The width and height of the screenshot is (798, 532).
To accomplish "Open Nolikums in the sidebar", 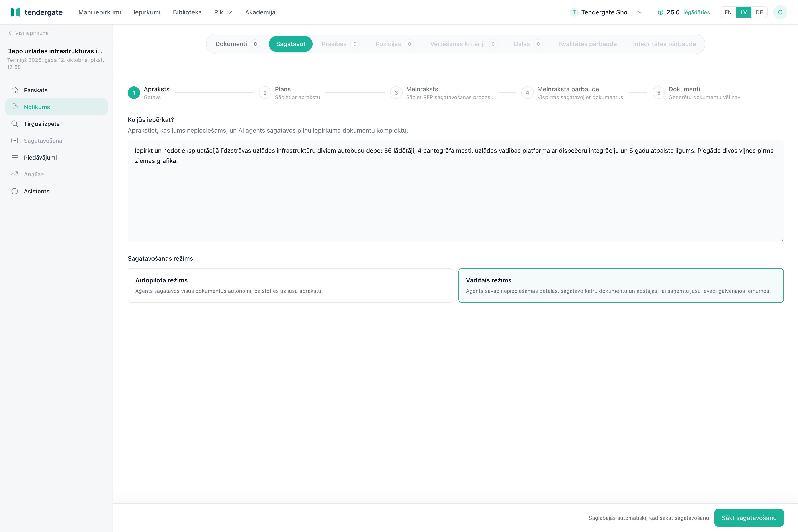I will pyautogui.click(x=56, y=107).
